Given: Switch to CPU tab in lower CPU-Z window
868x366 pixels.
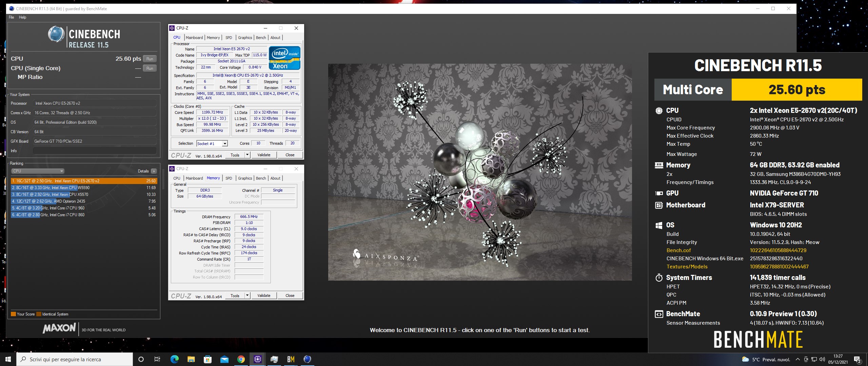Looking at the screenshot, I should [x=177, y=178].
